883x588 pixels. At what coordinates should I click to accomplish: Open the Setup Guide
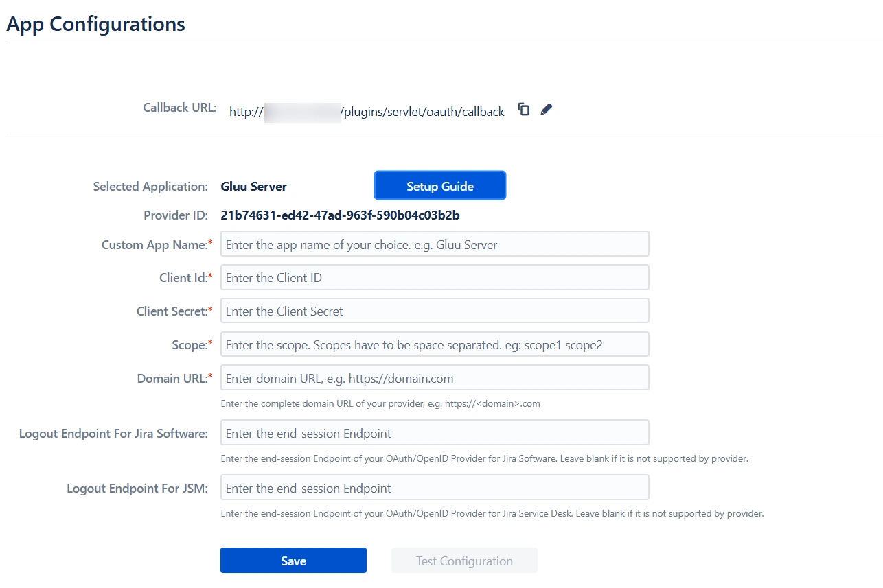pyautogui.click(x=440, y=185)
